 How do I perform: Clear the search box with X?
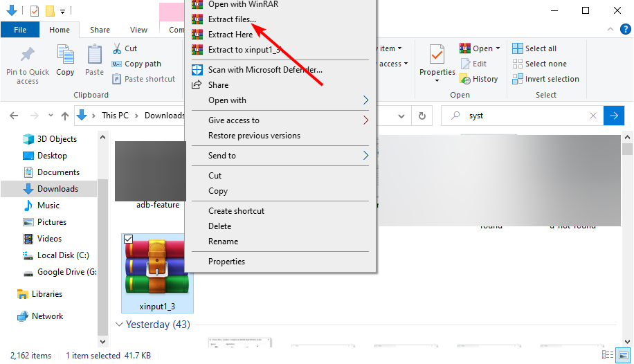click(592, 116)
